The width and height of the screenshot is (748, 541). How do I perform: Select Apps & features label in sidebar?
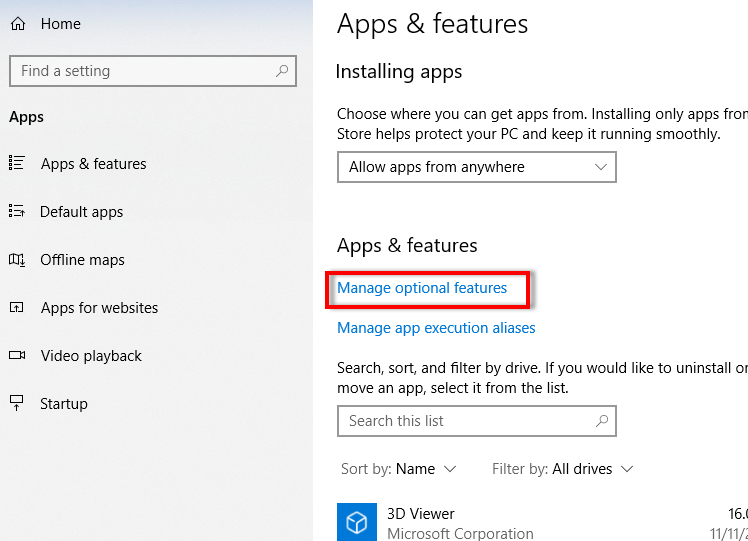[x=93, y=164]
